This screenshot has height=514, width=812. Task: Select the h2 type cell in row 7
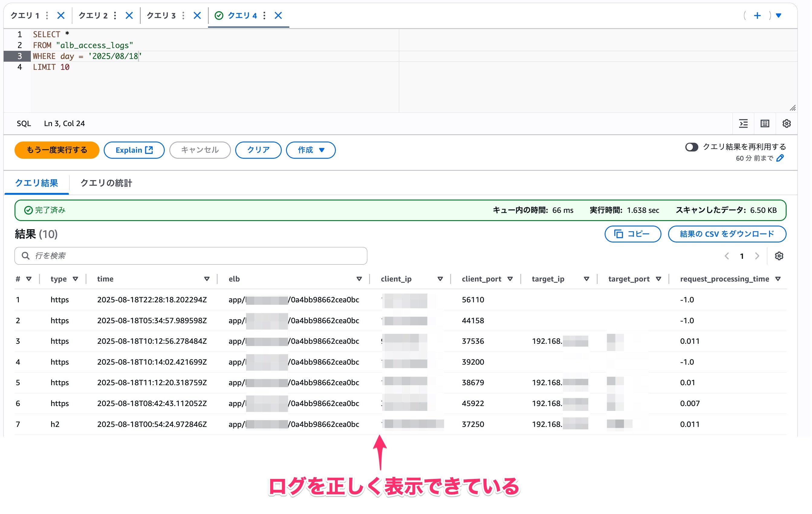55,424
